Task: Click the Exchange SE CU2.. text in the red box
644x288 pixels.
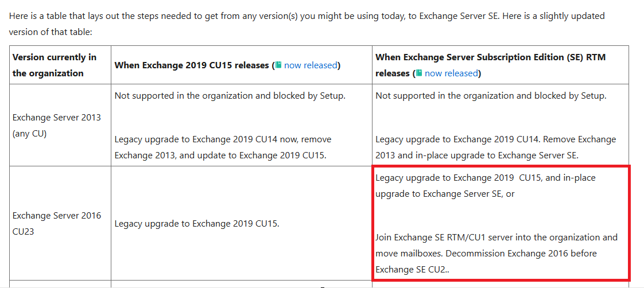Action: tap(413, 270)
